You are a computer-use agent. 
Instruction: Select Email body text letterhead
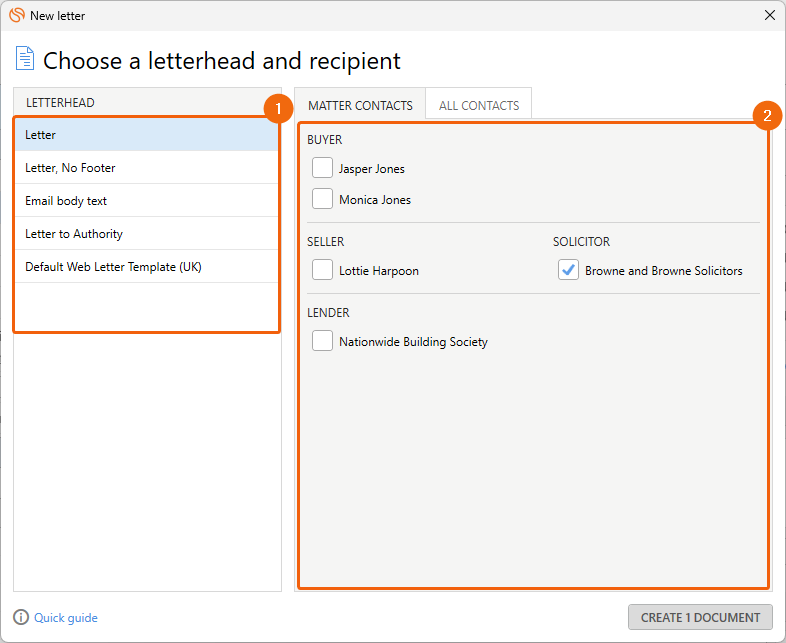click(146, 201)
